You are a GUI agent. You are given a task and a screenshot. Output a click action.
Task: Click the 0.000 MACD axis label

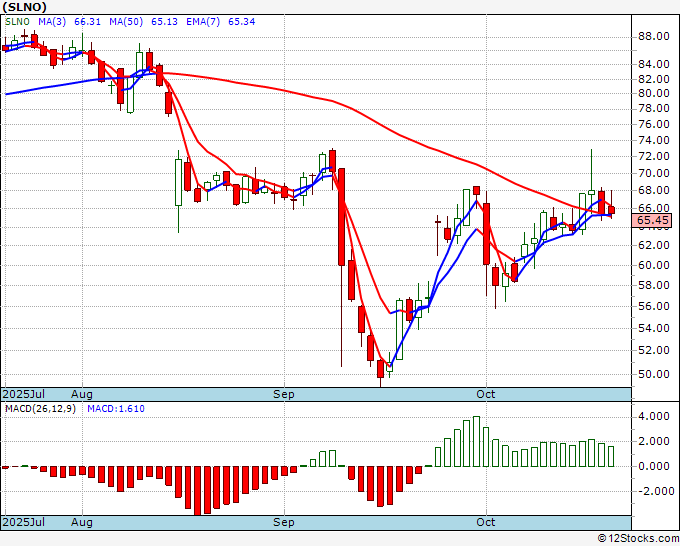pos(654,467)
